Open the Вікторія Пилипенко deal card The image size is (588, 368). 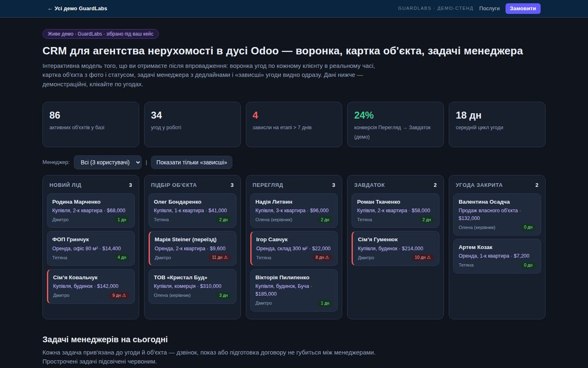[x=294, y=290]
